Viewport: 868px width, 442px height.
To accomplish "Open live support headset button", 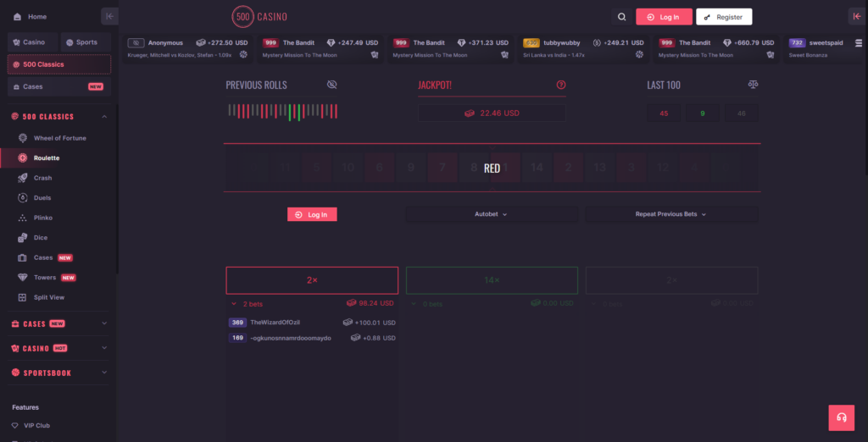I will click(x=842, y=417).
